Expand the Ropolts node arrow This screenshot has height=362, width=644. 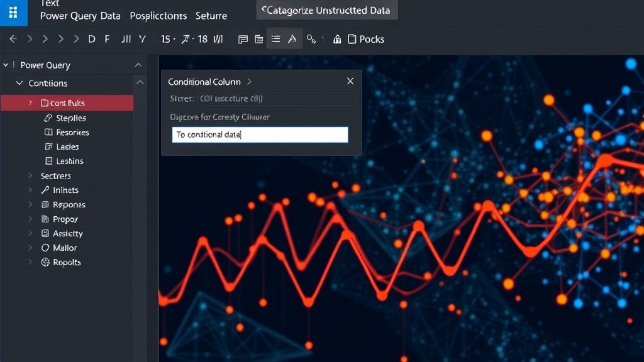coord(30,262)
